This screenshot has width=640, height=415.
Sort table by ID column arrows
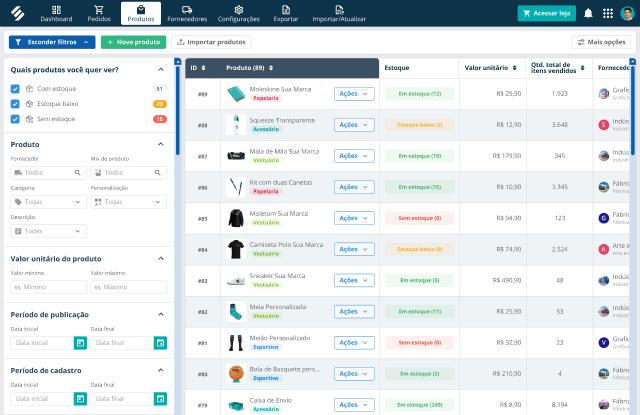(203, 68)
